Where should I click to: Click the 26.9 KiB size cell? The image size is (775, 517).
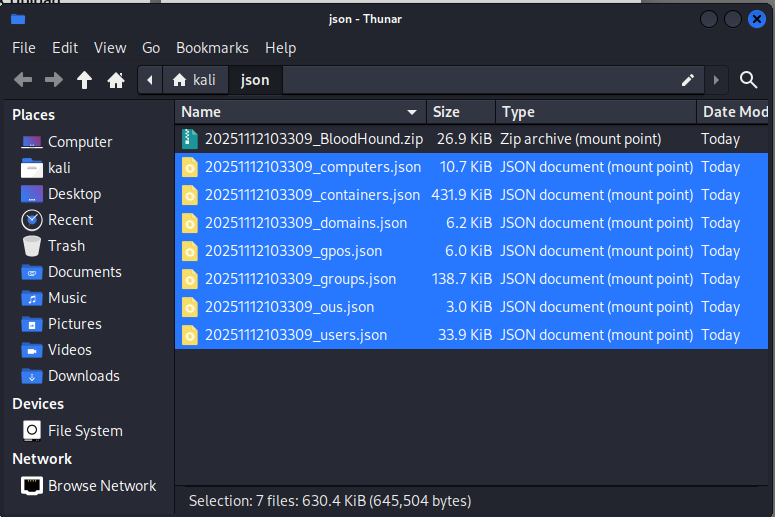pyautogui.click(x=464, y=139)
